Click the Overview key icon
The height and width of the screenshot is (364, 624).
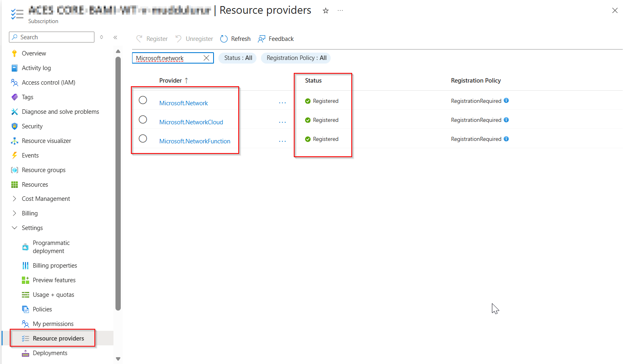click(15, 53)
